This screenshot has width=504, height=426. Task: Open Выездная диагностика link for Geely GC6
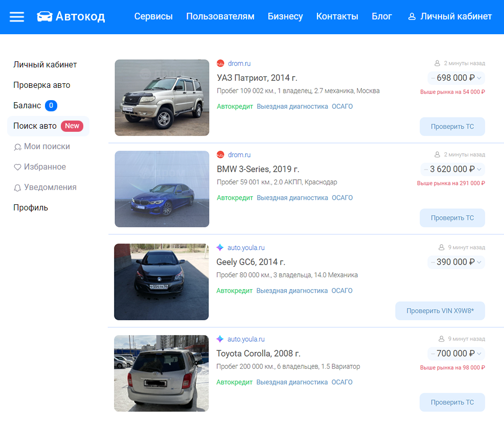click(292, 291)
